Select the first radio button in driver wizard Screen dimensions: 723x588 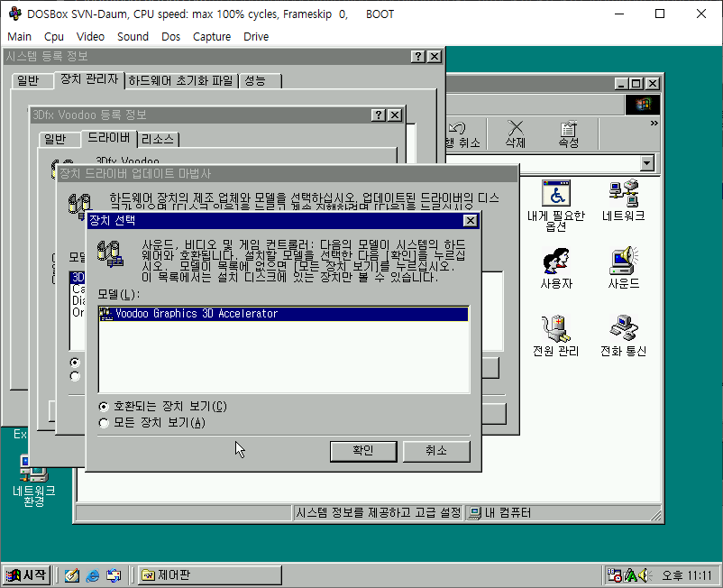click(x=75, y=363)
